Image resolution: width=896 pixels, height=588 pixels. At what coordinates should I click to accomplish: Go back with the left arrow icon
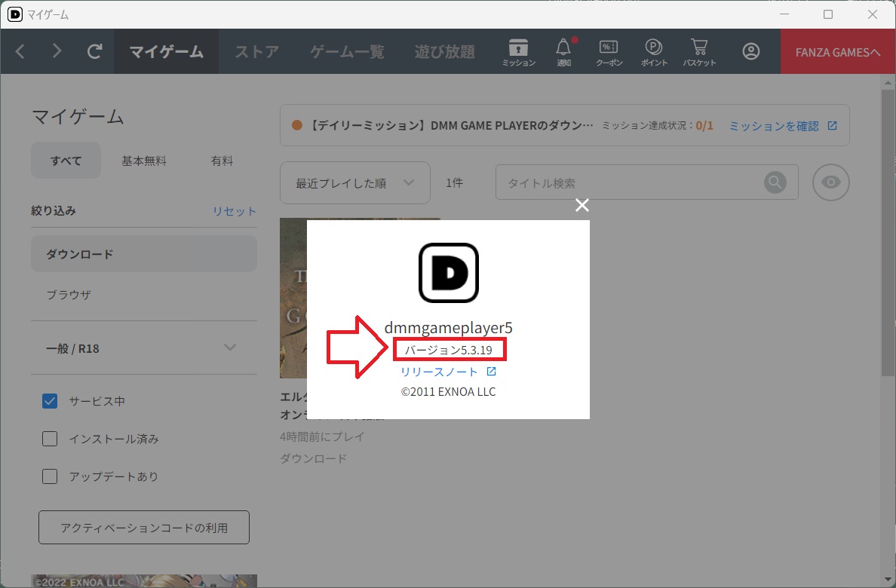pyautogui.click(x=20, y=51)
